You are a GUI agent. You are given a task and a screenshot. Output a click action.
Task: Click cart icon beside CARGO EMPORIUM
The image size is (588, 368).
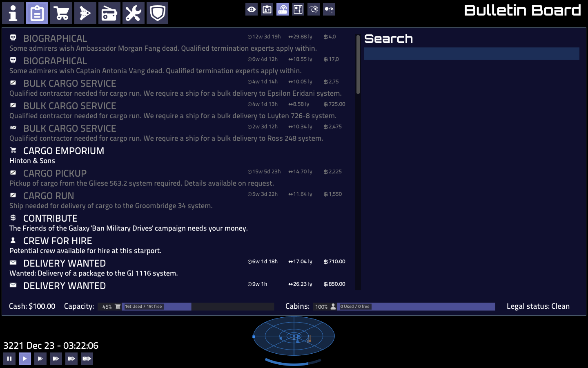point(13,150)
